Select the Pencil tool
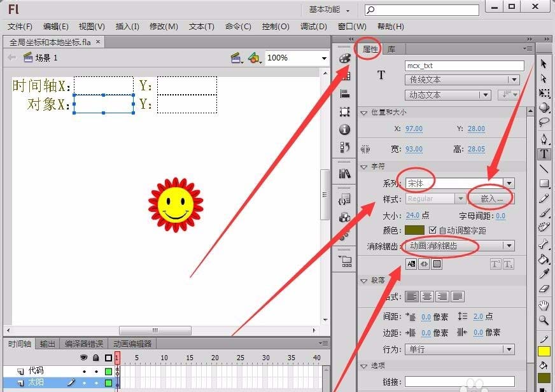 click(x=544, y=199)
